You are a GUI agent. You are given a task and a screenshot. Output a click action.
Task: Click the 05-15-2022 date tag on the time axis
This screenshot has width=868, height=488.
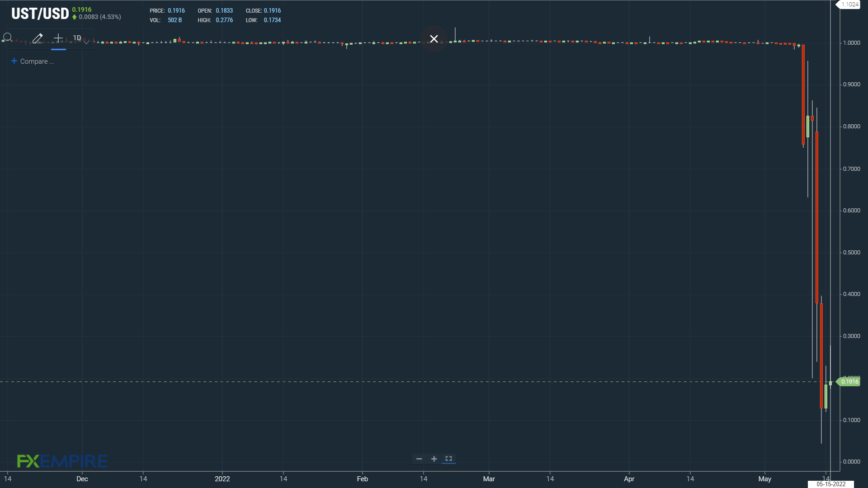(x=831, y=484)
